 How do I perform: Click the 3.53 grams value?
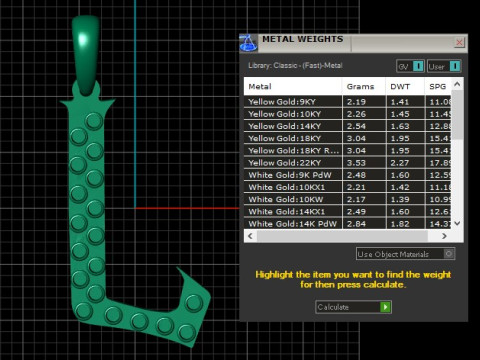tap(356, 163)
